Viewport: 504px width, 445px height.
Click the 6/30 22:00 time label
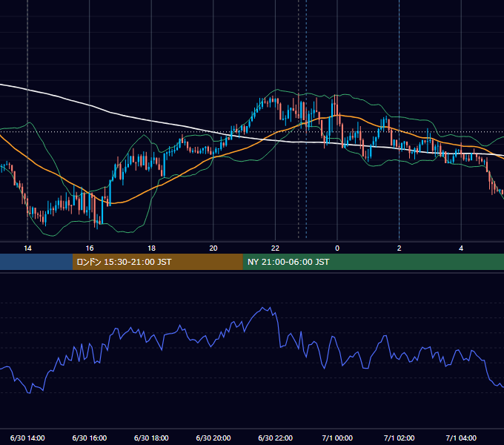pos(276,438)
